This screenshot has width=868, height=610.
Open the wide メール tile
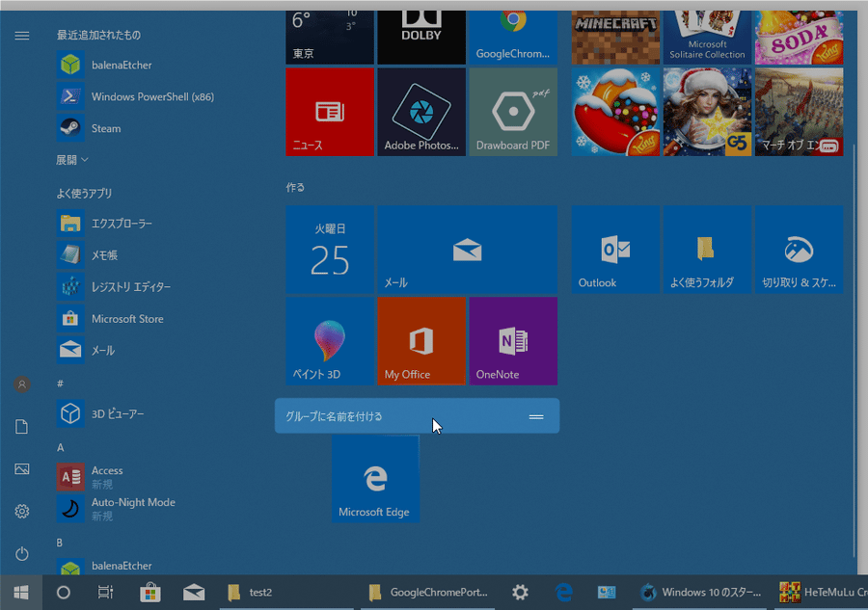467,250
